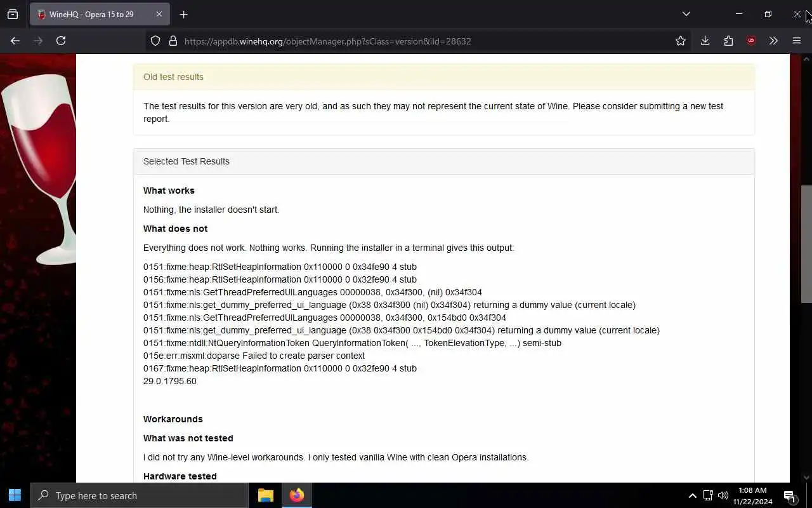Click the What does not heading
This screenshot has width=812, height=508.
click(175, 229)
